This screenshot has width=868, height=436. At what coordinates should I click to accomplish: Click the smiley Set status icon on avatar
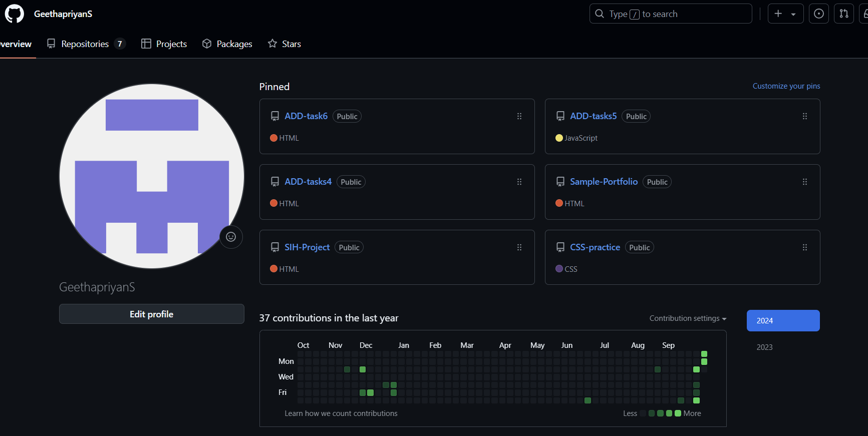click(231, 237)
